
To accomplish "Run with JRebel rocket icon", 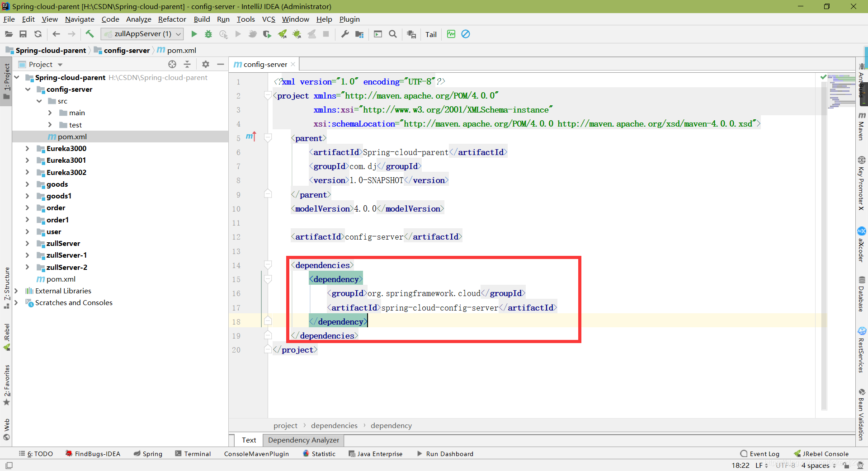I will point(283,34).
